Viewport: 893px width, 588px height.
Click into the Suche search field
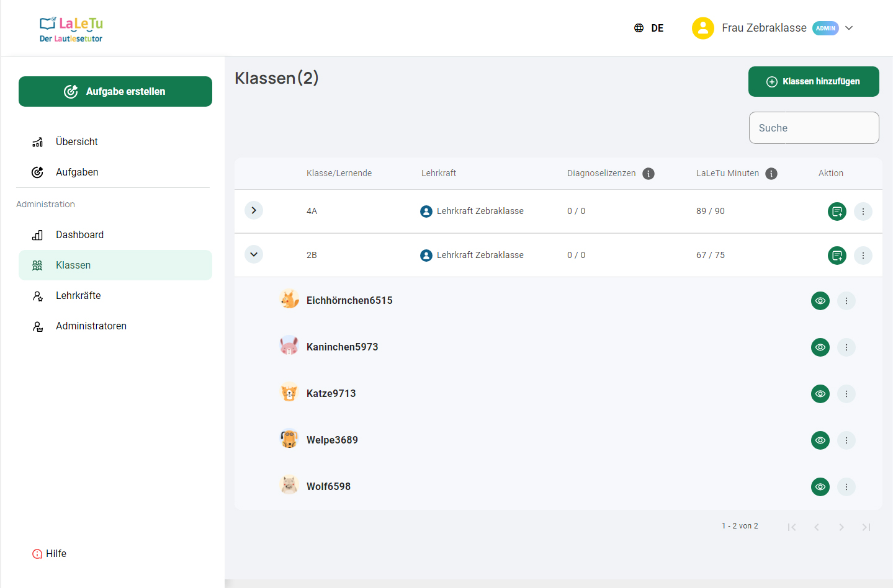(x=813, y=128)
